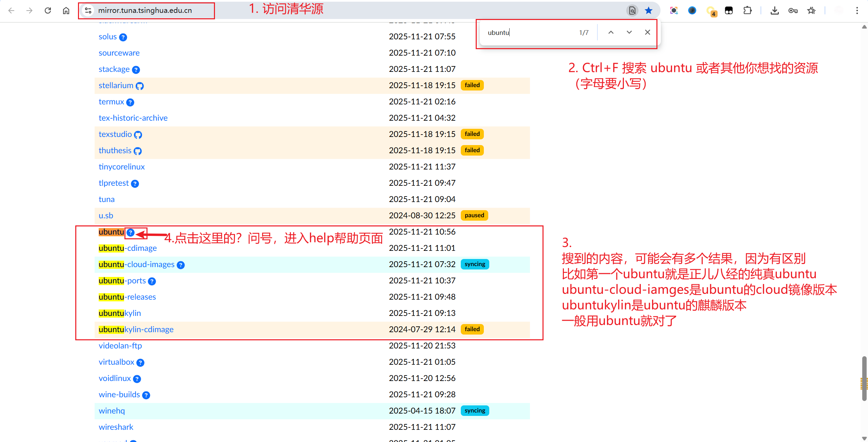Open the ubuntu mirror help page question mark
The width and height of the screenshot is (868, 442).
tap(131, 233)
